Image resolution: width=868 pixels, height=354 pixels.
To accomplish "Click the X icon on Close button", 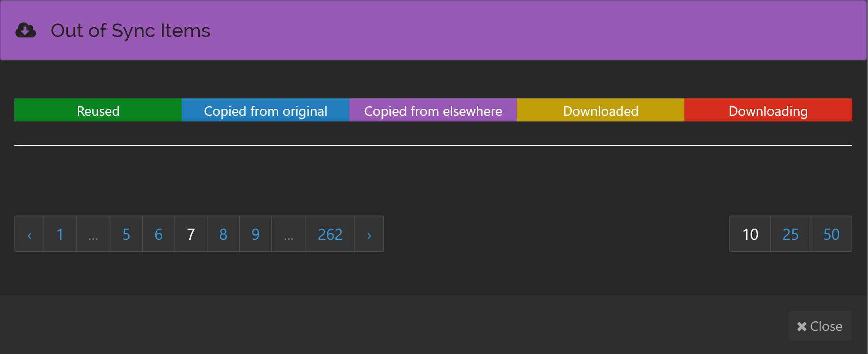I will 802,326.
